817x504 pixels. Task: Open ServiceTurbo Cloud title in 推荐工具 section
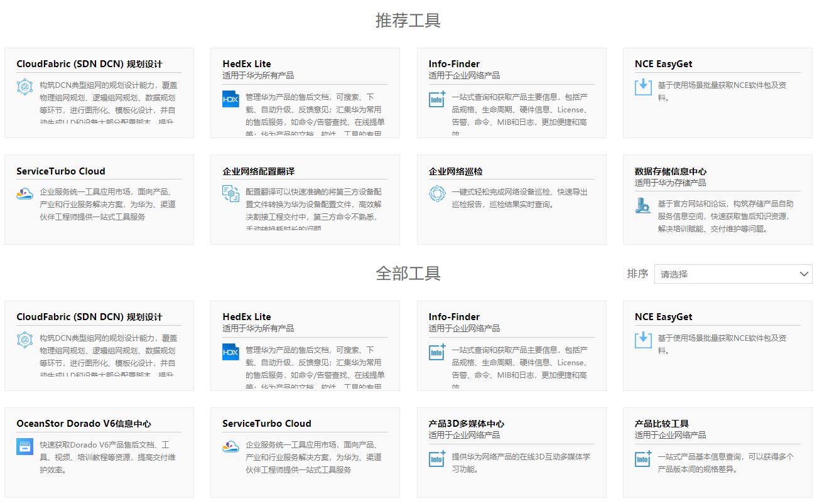click(x=61, y=171)
